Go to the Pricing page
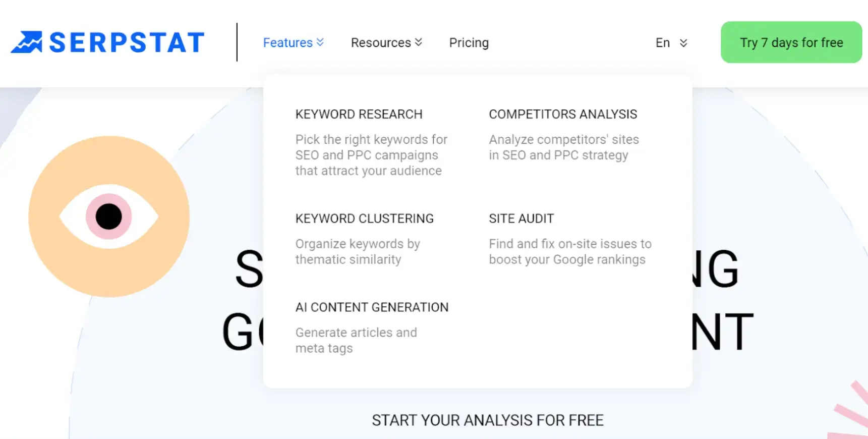This screenshot has height=439, width=868. (x=469, y=43)
